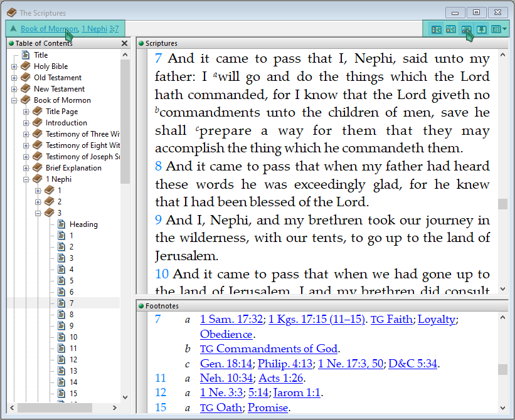This screenshot has width=515, height=420.
Task: Select verse 12 in the contents tree
Action: [x=73, y=359]
